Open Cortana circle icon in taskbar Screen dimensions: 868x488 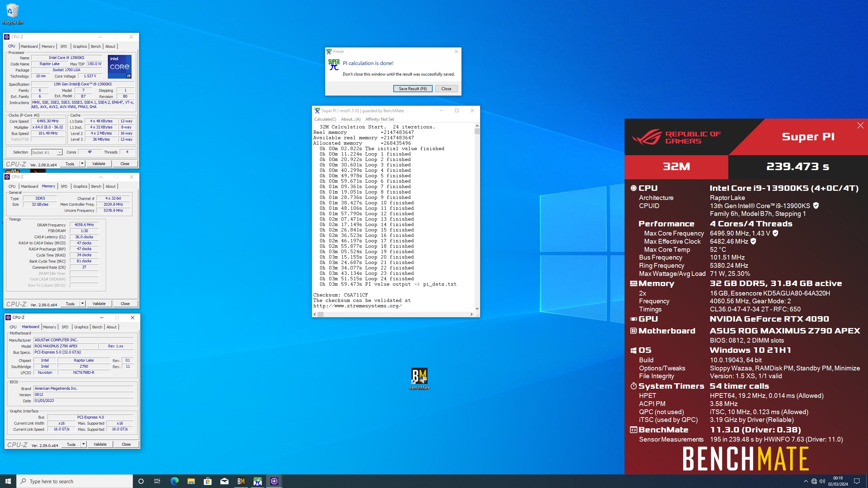point(141,481)
